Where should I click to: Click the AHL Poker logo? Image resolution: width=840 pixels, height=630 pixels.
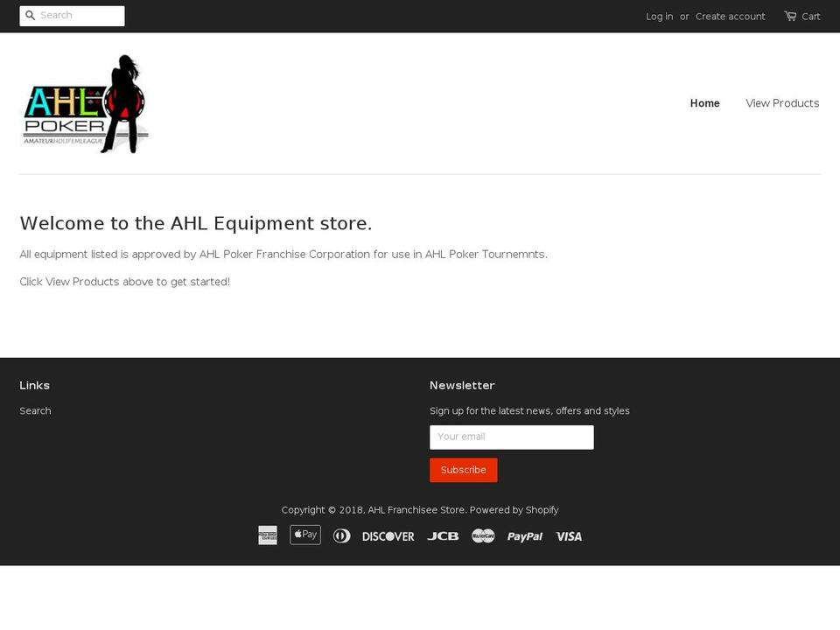pyautogui.click(x=86, y=104)
